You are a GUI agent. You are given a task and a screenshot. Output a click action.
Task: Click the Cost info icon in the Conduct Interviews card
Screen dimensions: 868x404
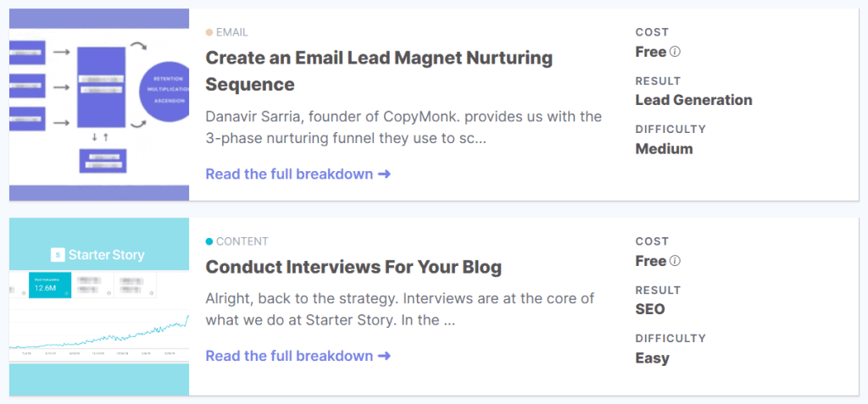coord(676,261)
